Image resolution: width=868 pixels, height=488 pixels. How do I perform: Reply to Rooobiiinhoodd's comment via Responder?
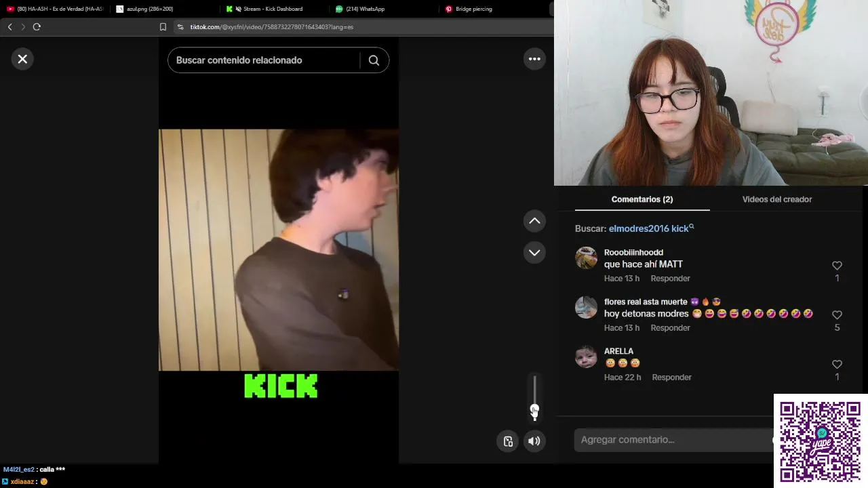pos(670,279)
